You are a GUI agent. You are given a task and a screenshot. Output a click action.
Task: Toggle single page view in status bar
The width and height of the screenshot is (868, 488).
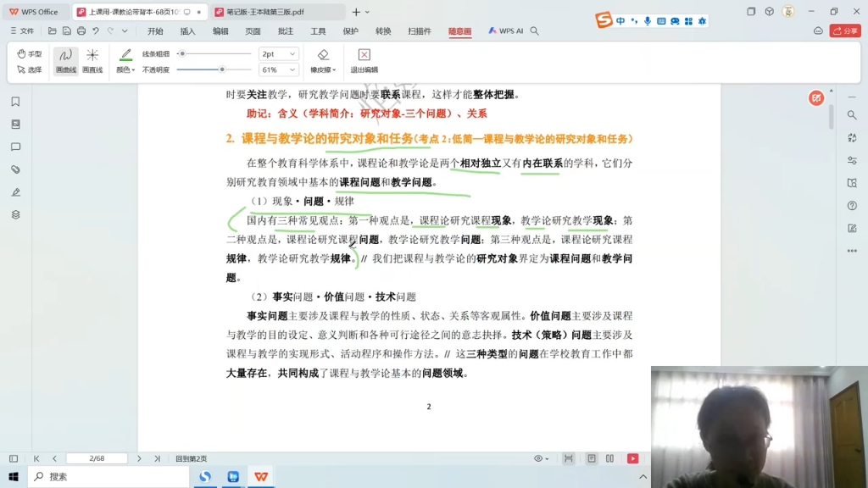(590, 458)
